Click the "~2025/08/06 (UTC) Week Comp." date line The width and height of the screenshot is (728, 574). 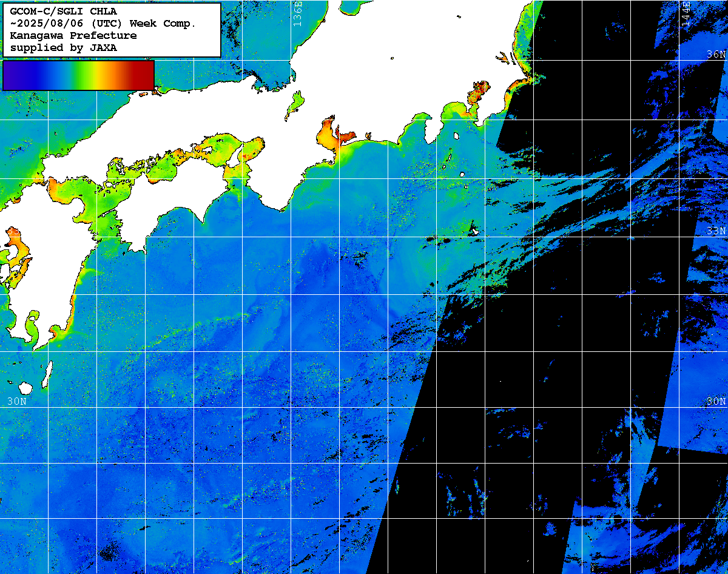coord(103,23)
